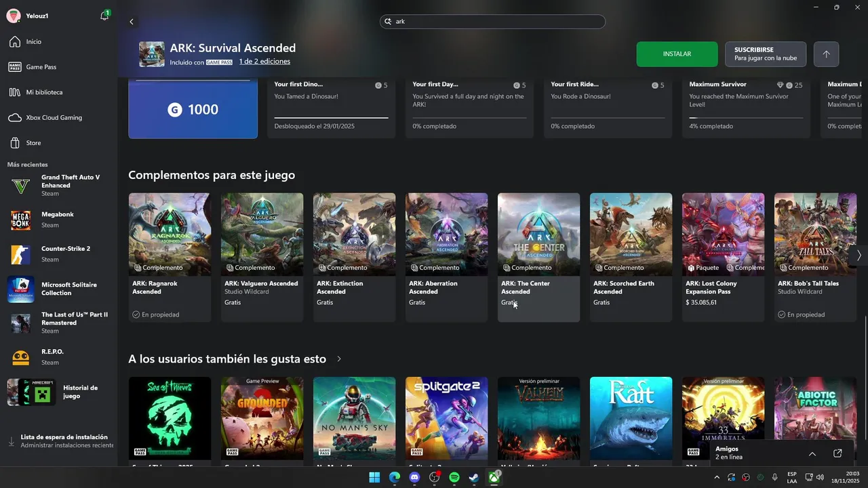Open ARK: Lost Colony Expansion Pass
Image resolution: width=868 pixels, height=488 pixels.
(723, 258)
